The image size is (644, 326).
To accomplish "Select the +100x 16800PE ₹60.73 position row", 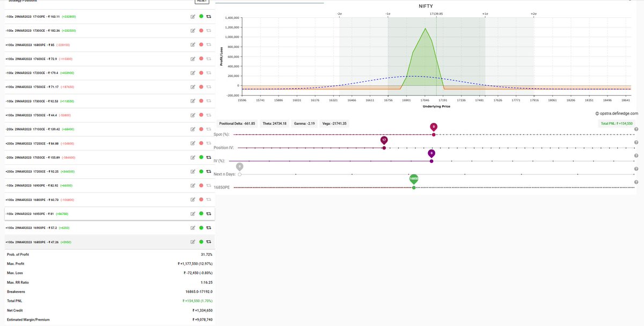I will [x=109, y=200].
